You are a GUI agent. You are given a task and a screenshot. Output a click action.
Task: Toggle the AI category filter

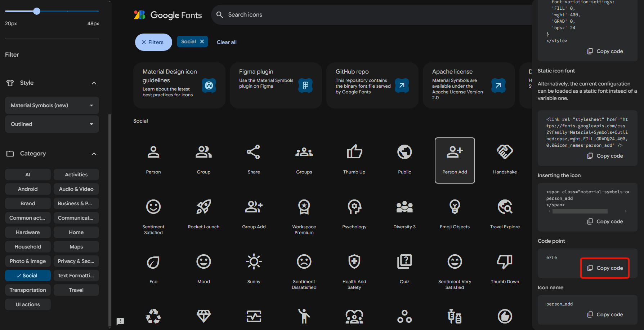(28, 175)
